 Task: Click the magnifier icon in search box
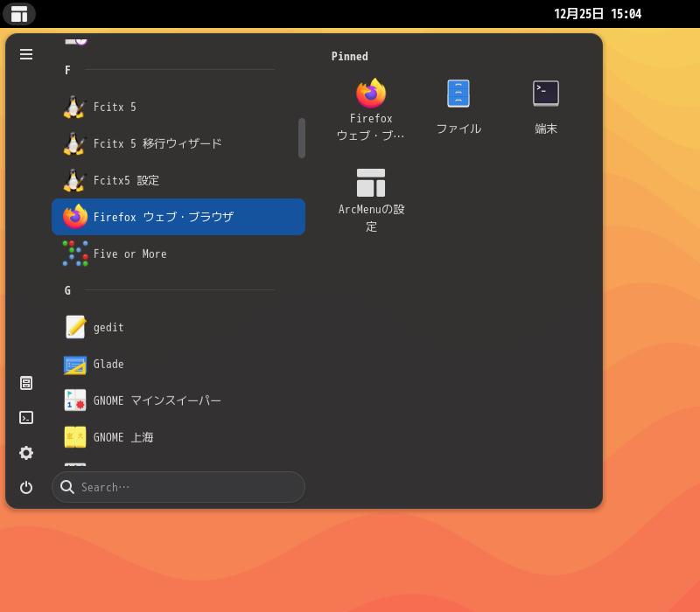(x=67, y=487)
